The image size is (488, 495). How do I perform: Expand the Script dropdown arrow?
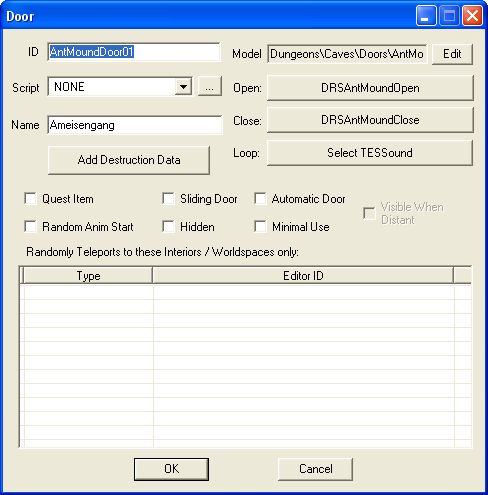183,87
